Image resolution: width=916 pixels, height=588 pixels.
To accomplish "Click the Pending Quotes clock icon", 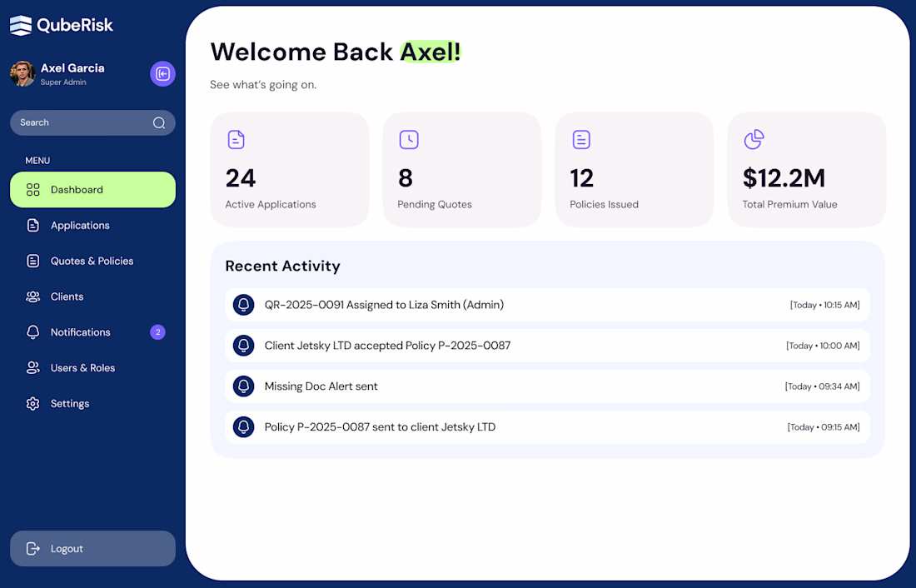I will (409, 140).
